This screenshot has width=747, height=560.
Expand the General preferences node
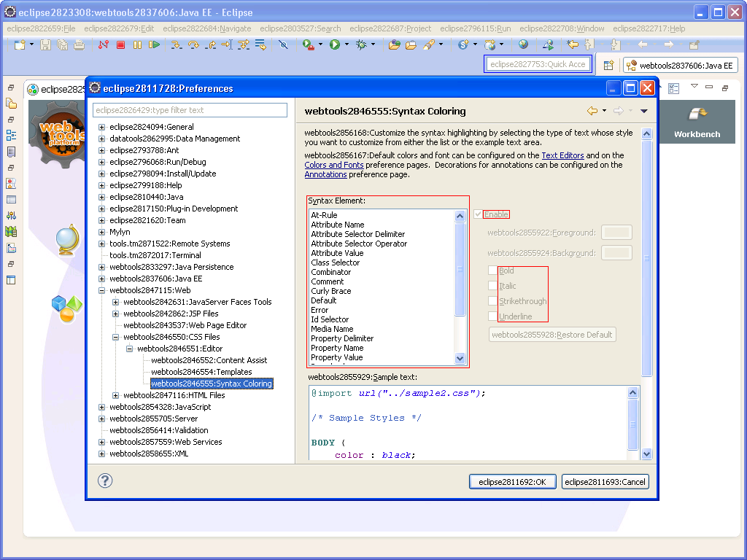click(x=101, y=127)
